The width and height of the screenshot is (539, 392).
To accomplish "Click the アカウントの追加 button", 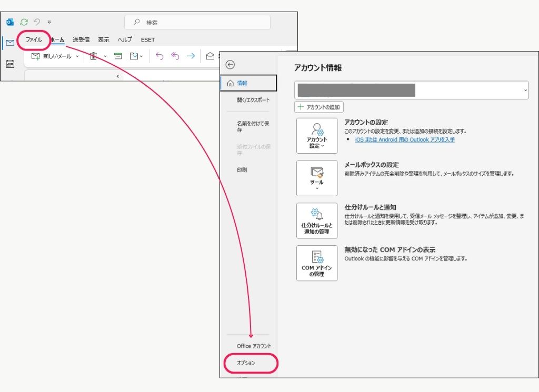I will (x=319, y=107).
